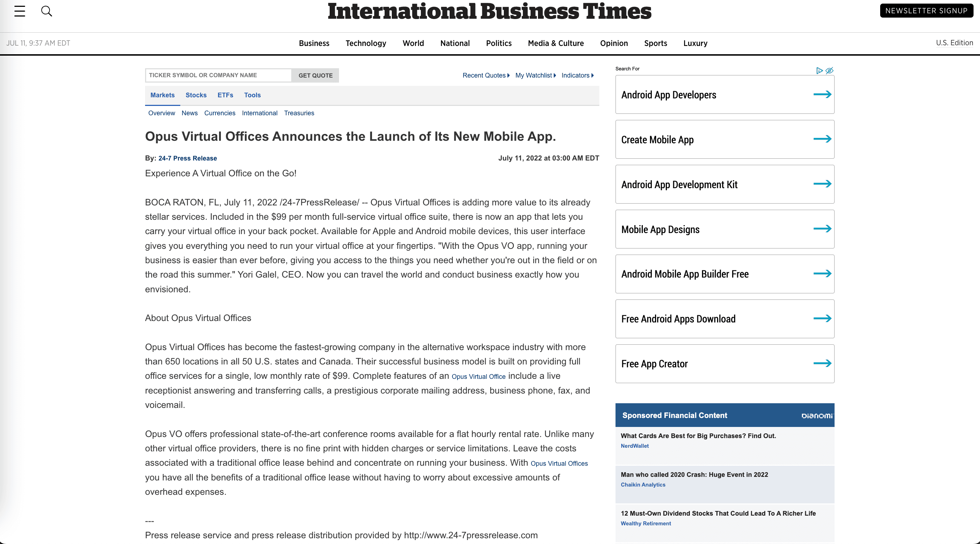Expand the Recent Quotes menu
The width and height of the screenshot is (980, 544).
[486, 75]
